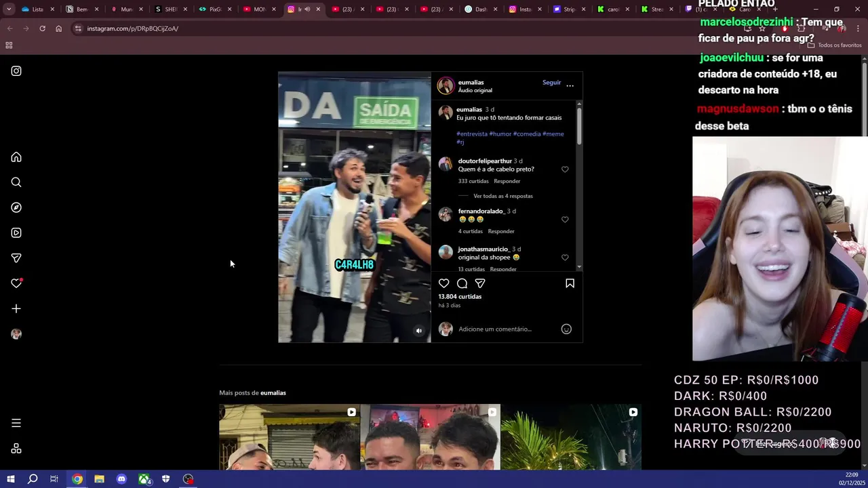The height and width of the screenshot is (488, 868).
Task: Follow eumalias via Seguir button
Action: pyautogui.click(x=551, y=83)
